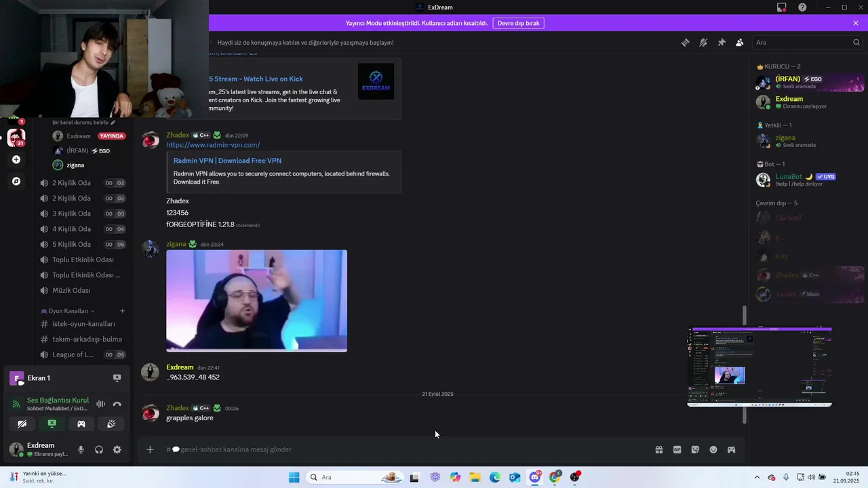Open zigana's GIF image in chat
This screenshot has height=488, width=868.
point(256,301)
